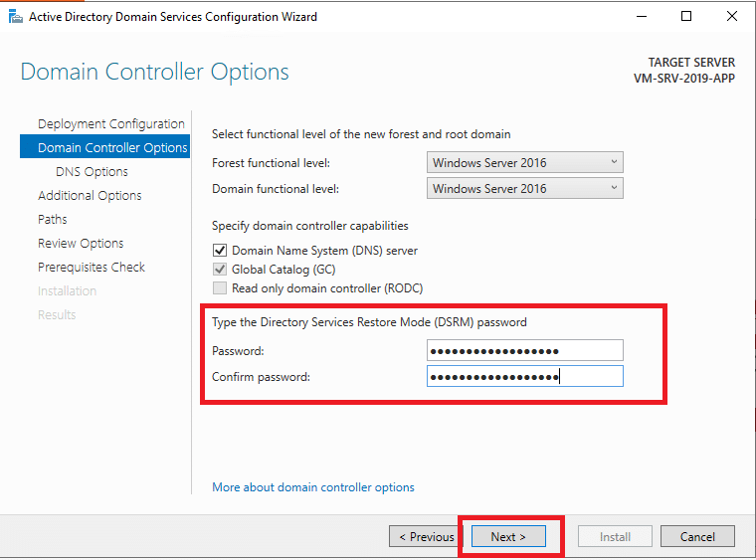Close the configuration wizard window
756x560 pixels.
coord(731,16)
